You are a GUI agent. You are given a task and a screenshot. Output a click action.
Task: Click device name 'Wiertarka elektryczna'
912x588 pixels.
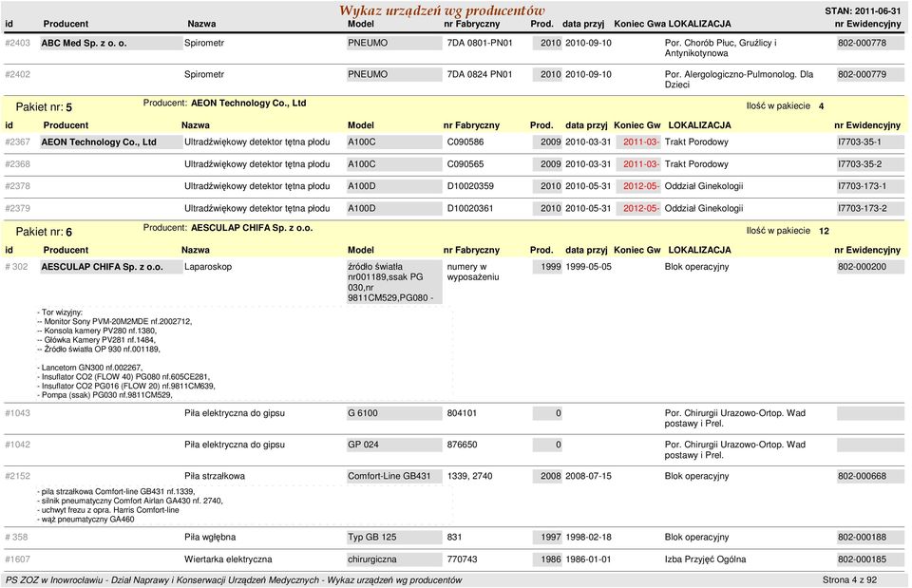228,559
